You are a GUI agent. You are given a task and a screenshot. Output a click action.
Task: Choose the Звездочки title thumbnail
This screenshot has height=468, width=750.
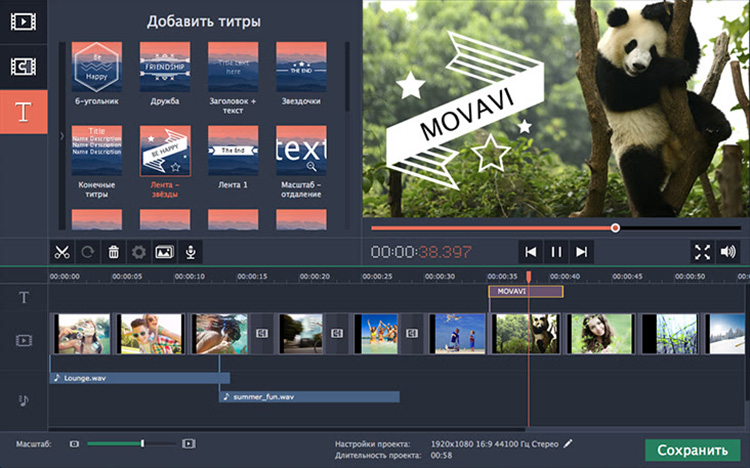tap(301, 67)
